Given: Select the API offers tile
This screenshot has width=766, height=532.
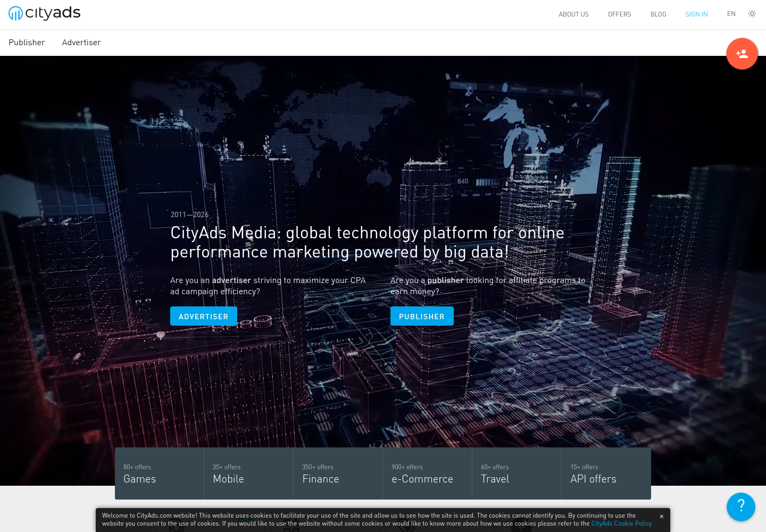Looking at the screenshot, I should coord(606,473).
